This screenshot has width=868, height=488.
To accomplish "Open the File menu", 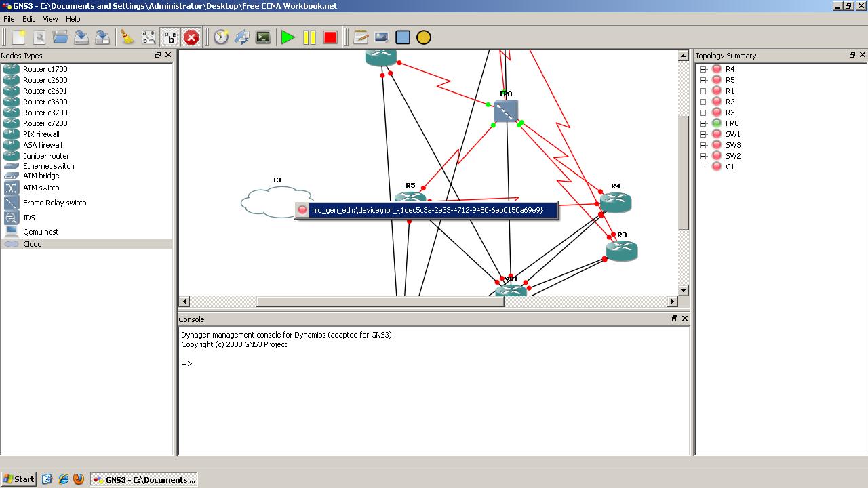I will pyautogui.click(x=9, y=19).
